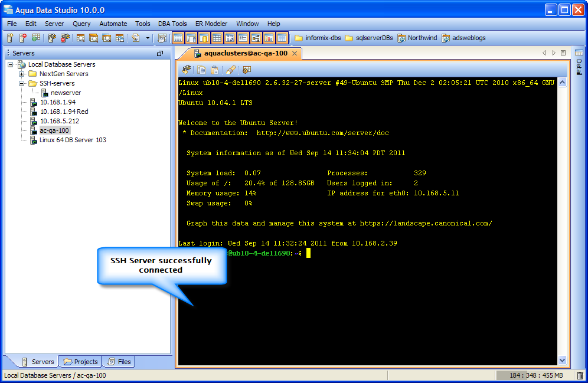The height and width of the screenshot is (383, 588).
Task: Click the third magnifier query window icon
Action: (x=106, y=38)
